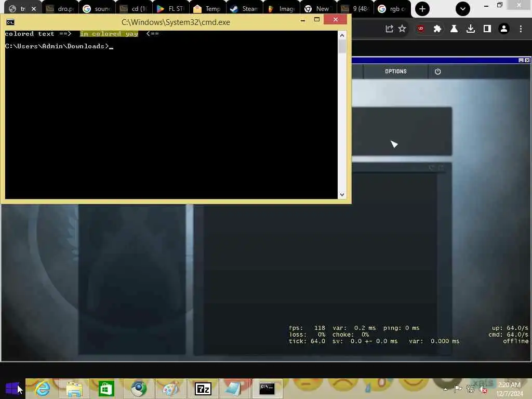Open the tab search dropdown in Chrome
Image resolution: width=532 pixels, height=399 pixels.
pyautogui.click(x=463, y=9)
